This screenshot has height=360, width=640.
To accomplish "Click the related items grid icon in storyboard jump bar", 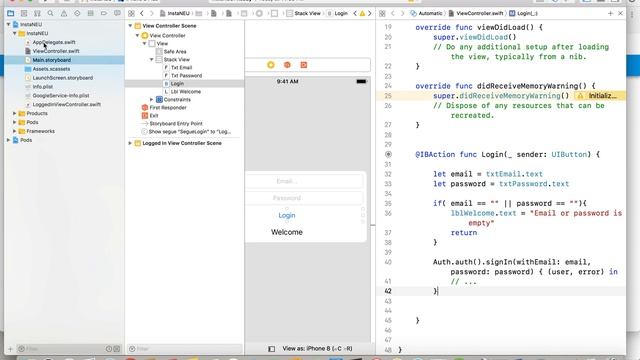I will click(131, 13).
